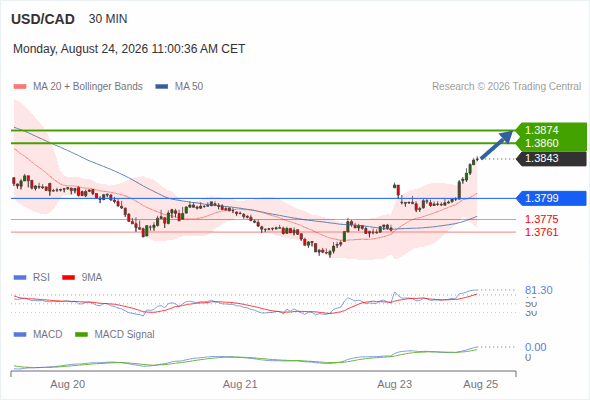
Task: Click the Aug 23 date axis label
Action: (x=395, y=385)
